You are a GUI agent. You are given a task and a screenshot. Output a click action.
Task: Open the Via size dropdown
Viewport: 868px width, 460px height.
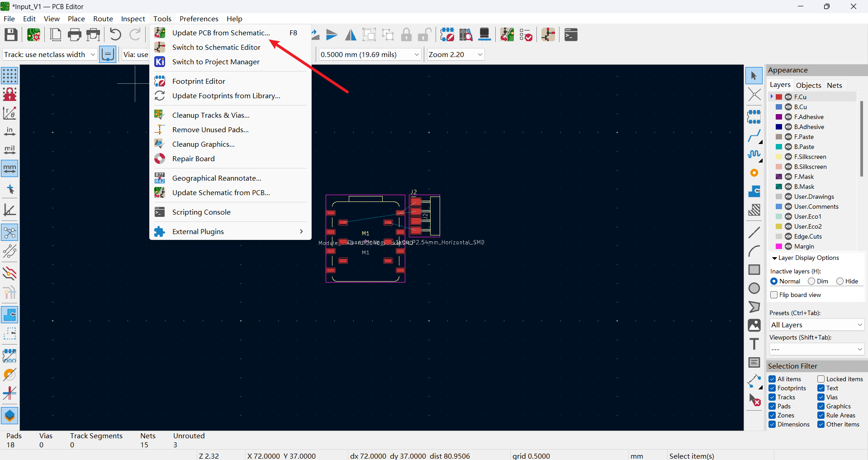[135, 54]
